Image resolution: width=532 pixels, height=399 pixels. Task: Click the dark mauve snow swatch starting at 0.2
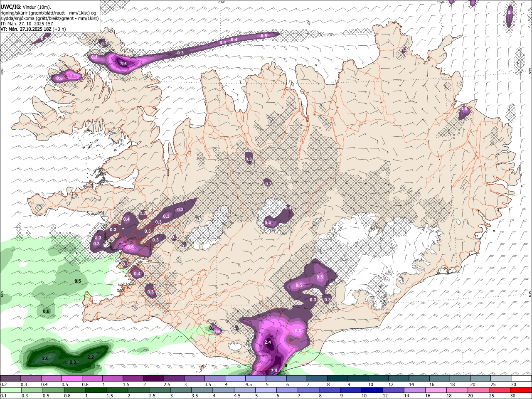(10, 378)
